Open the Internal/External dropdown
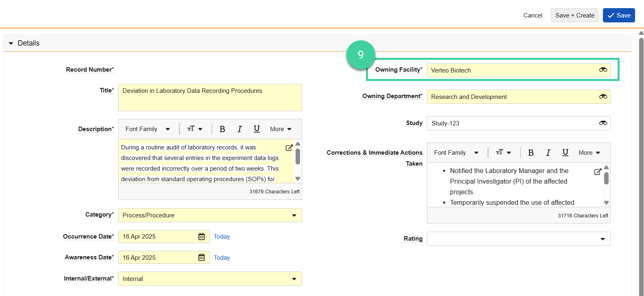 point(210,279)
